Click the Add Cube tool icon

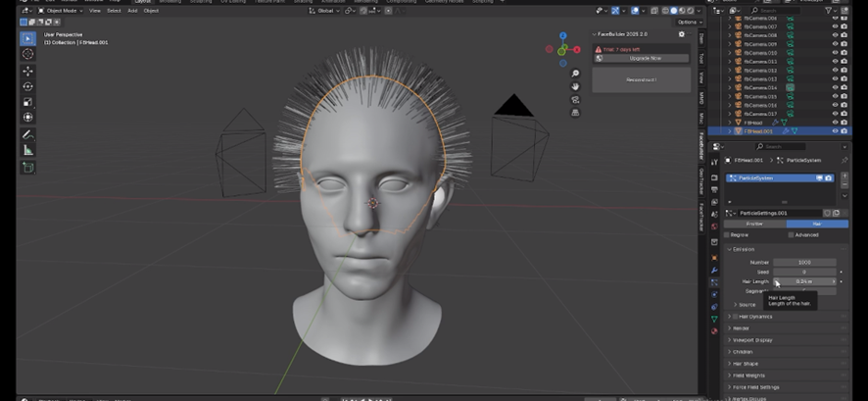27,167
